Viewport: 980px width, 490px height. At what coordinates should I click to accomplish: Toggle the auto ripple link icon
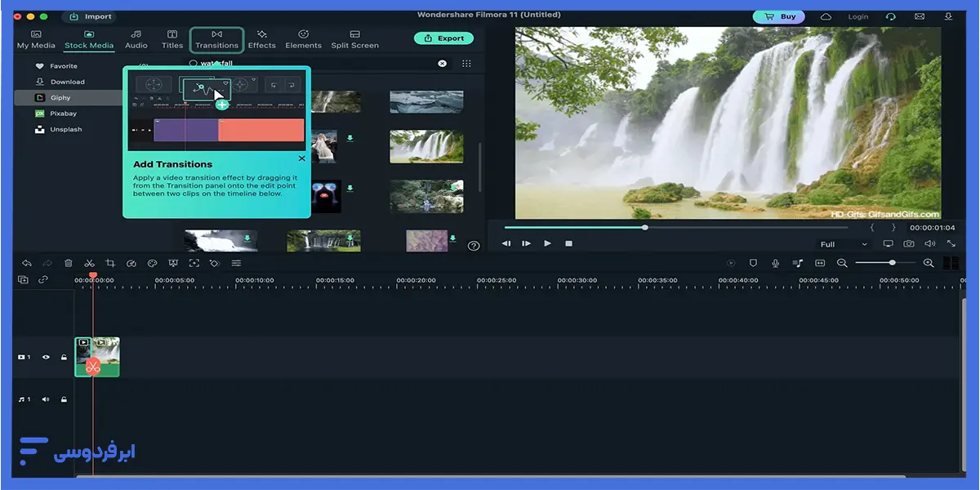pos(42,279)
